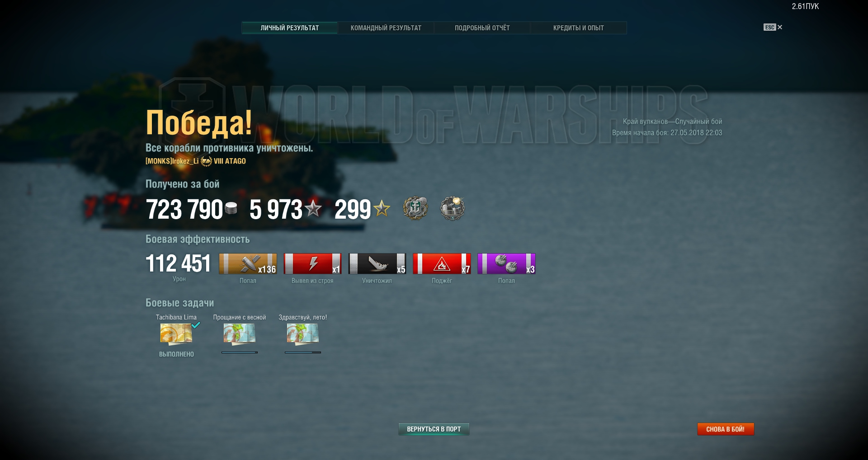The height and width of the screenshot is (460, 868).
Task: Open the Подробный отчёт tab
Action: [482, 28]
